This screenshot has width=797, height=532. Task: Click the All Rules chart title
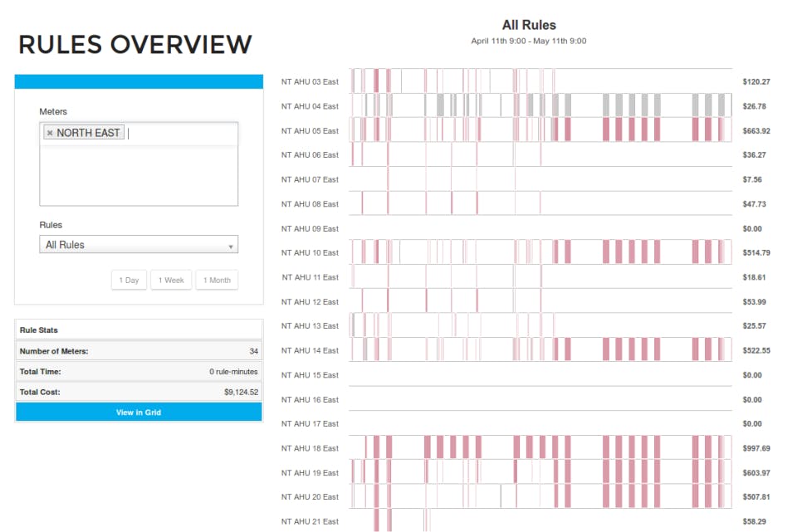point(529,25)
